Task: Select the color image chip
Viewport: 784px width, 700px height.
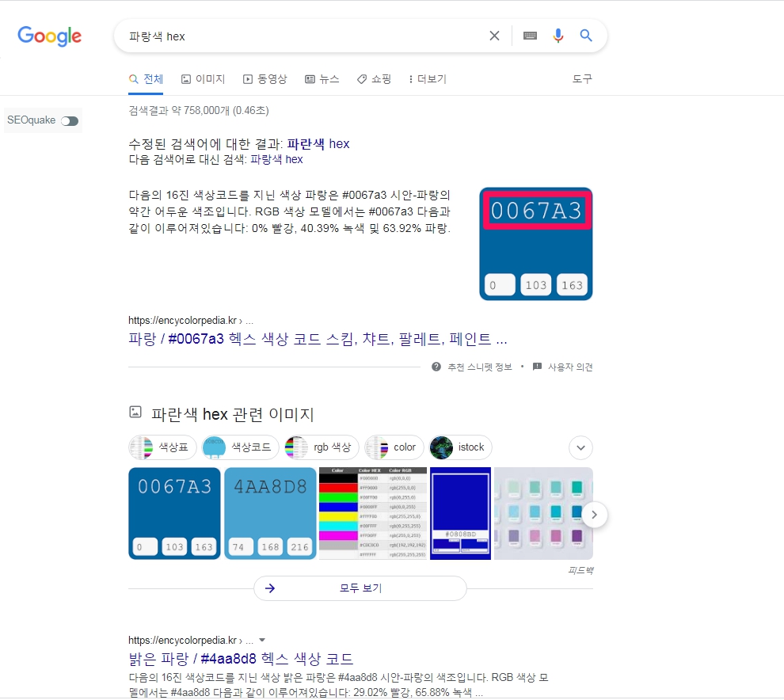Action: pyautogui.click(x=394, y=447)
